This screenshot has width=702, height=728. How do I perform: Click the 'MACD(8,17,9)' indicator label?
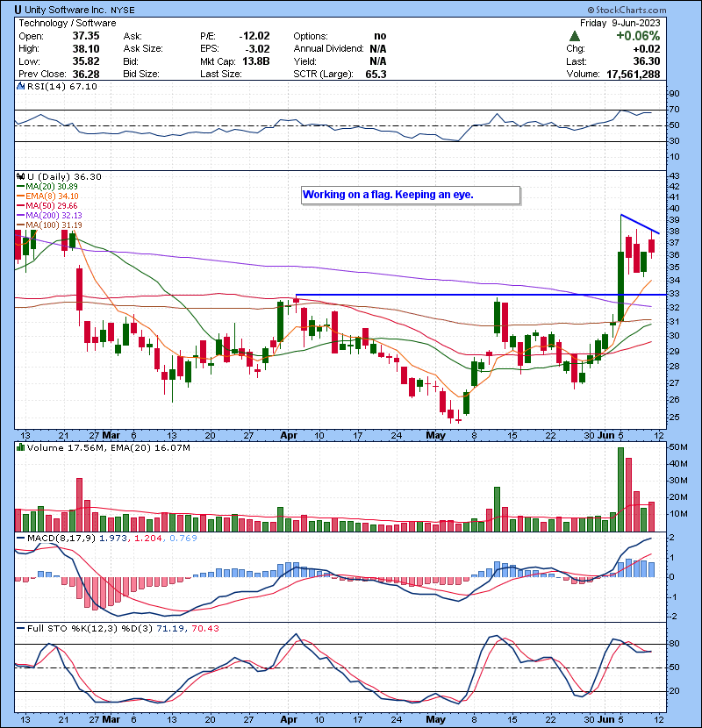(x=61, y=539)
